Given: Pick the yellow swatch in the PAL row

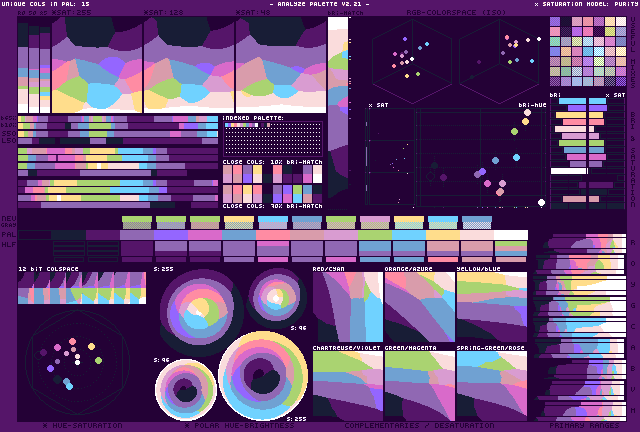Looking at the screenshot, I should [x=443, y=235].
